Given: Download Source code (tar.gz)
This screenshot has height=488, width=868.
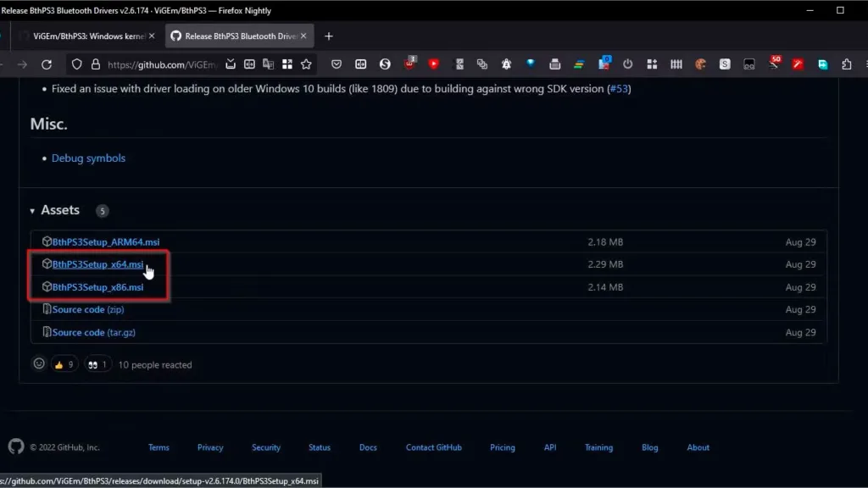Looking at the screenshot, I should coord(93,332).
